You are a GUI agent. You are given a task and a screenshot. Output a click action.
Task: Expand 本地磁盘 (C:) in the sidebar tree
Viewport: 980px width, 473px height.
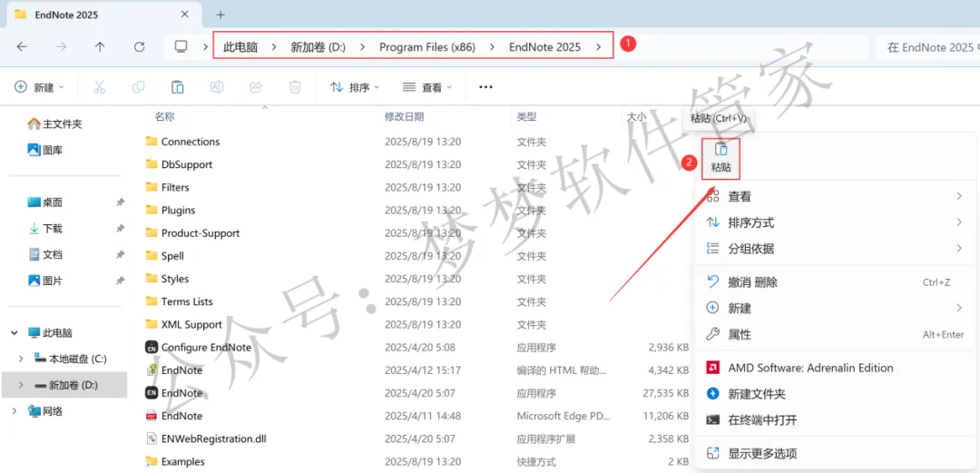tap(21, 359)
